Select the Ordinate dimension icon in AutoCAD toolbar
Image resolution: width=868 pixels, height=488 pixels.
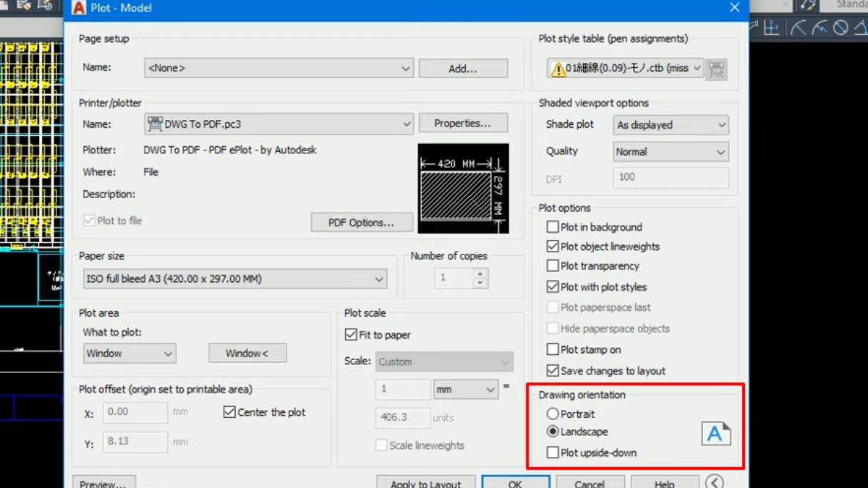click(x=772, y=28)
